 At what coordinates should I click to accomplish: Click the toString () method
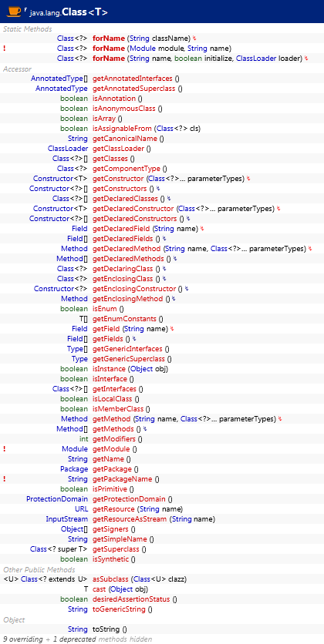110,629
